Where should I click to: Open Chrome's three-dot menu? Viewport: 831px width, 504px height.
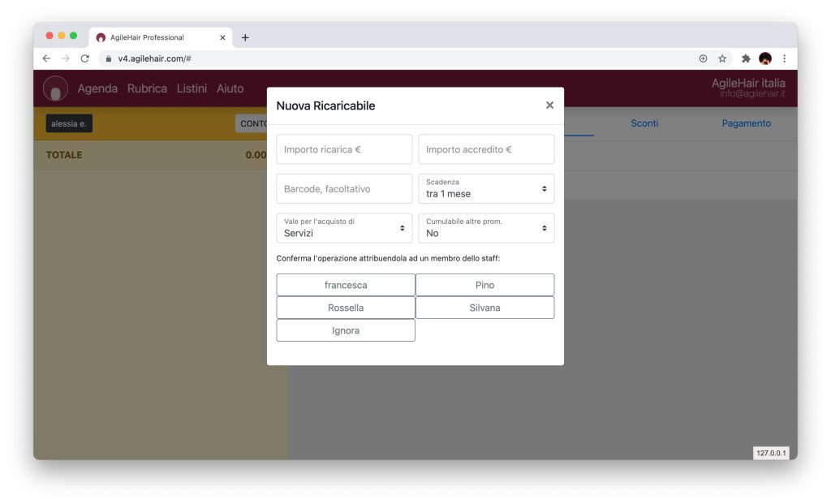tap(784, 58)
